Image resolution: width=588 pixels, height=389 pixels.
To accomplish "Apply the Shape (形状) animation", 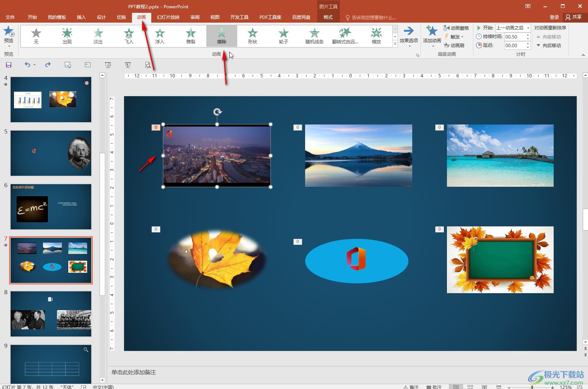I will point(253,36).
